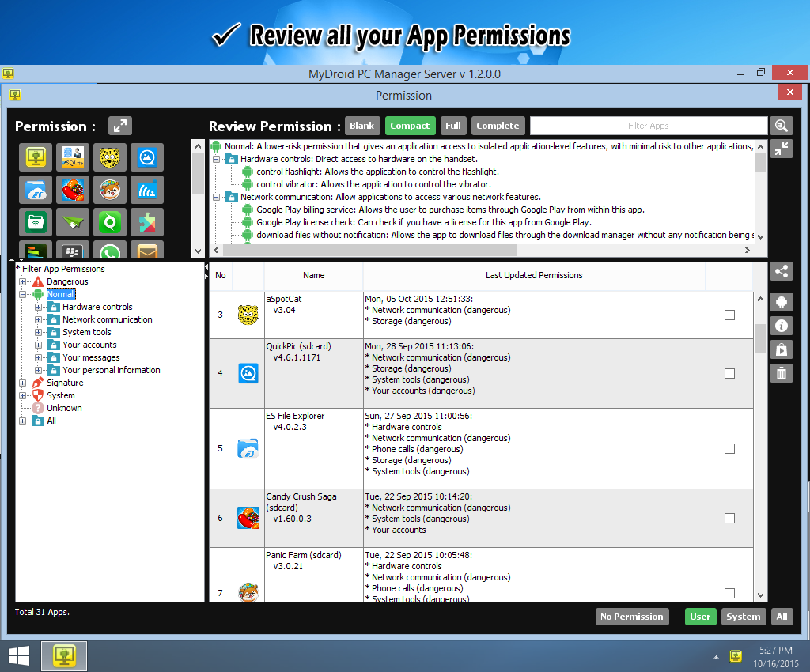Click the No Permission button
The height and width of the screenshot is (672, 810).
[631, 617]
